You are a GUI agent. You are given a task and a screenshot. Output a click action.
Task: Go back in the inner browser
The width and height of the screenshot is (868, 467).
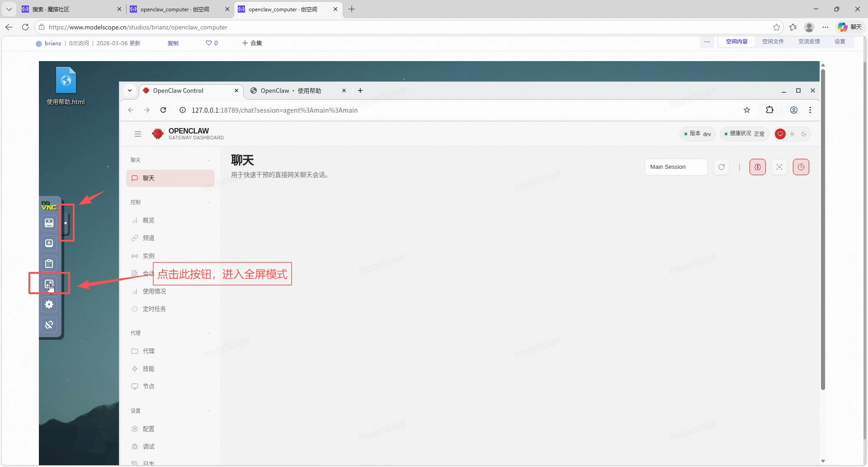tap(131, 110)
